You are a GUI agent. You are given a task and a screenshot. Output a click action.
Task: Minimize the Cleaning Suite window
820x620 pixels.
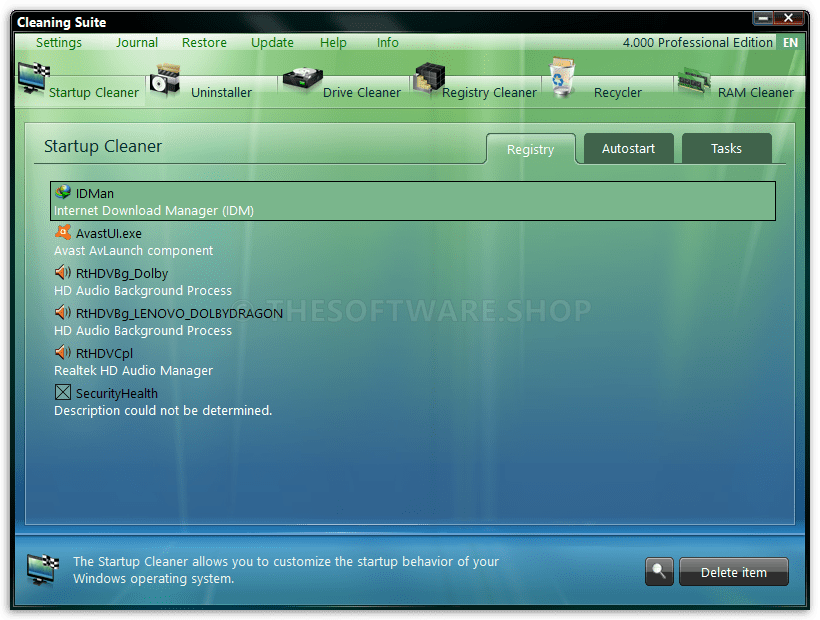pos(764,18)
